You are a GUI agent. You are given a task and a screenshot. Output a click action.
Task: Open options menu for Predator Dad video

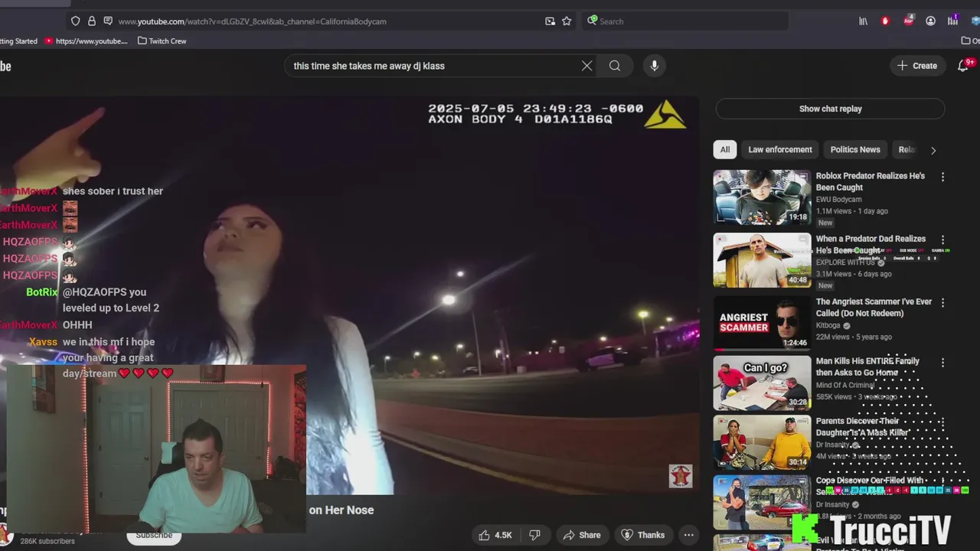point(942,240)
